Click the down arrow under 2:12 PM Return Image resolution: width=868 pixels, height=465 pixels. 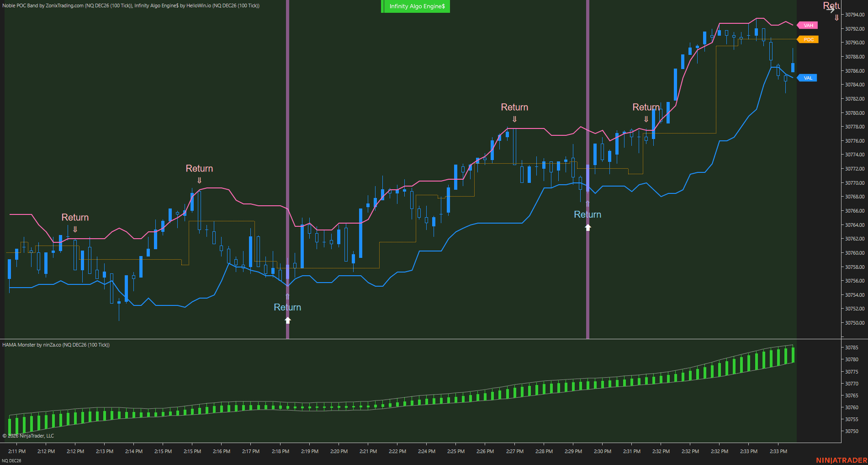[75, 229]
